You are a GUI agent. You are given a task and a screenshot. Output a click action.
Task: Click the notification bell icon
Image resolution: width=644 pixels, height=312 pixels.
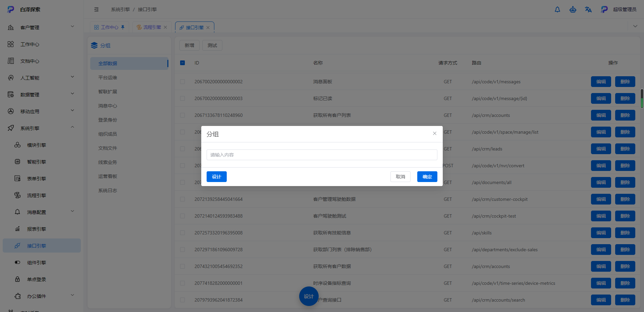click(x=557, y=9)
